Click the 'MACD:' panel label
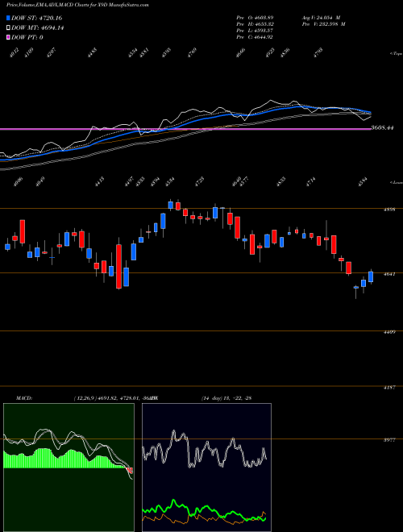The width and height of the screenshot is (403, 532). pyautogui.click(x=24, y=398)
